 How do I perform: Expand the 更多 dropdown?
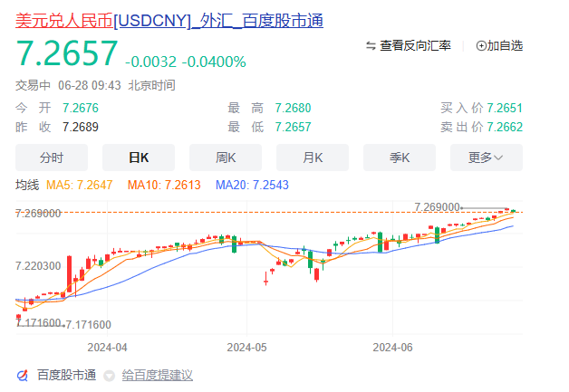(x=487, y=158)
